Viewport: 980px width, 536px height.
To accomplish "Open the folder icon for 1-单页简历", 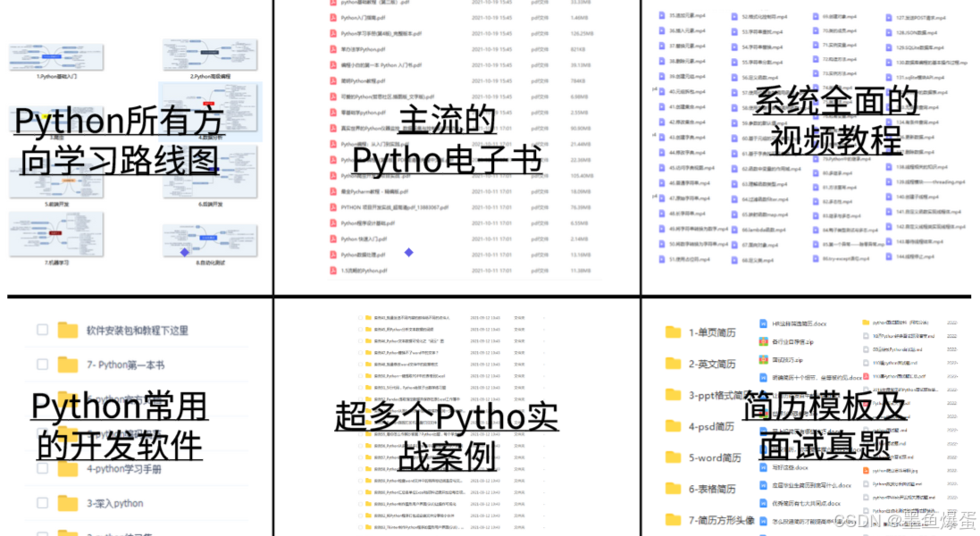I will 674,331.
